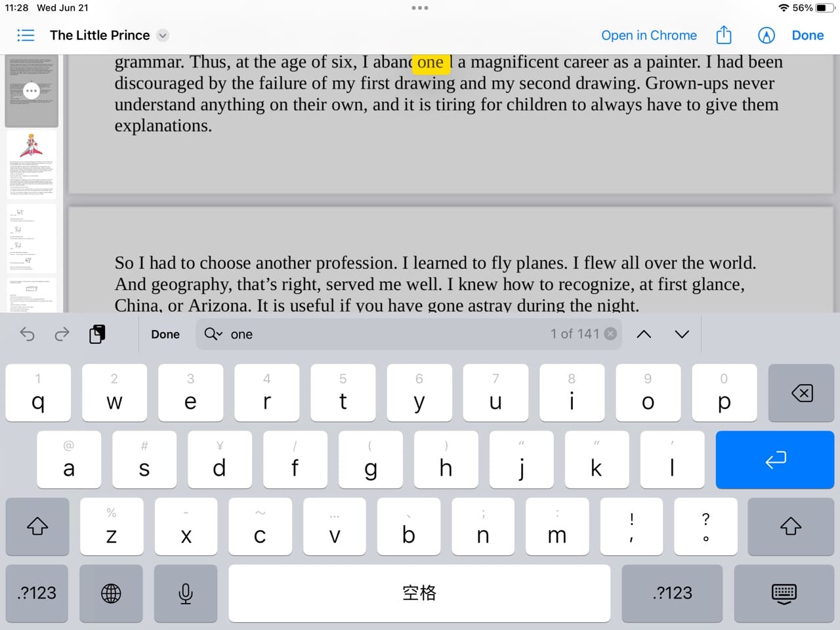Viewport: 840px width, 630px height.
Task: Open The Little Prince title dropdown
Action: [x=163, y=35]
